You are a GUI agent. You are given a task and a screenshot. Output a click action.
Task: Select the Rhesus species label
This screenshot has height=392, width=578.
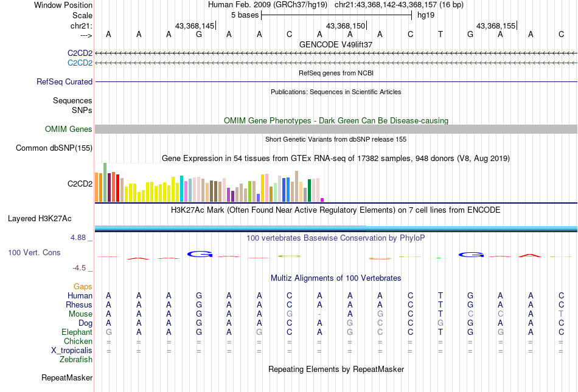pyautogui.click(x=79, y=304)
